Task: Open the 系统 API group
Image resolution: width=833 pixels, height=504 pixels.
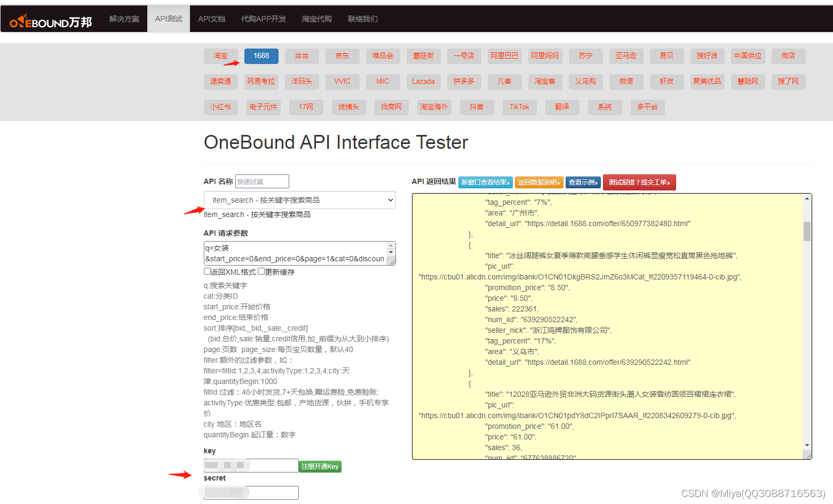Action: pyautogui.click(x=605, y=107)
